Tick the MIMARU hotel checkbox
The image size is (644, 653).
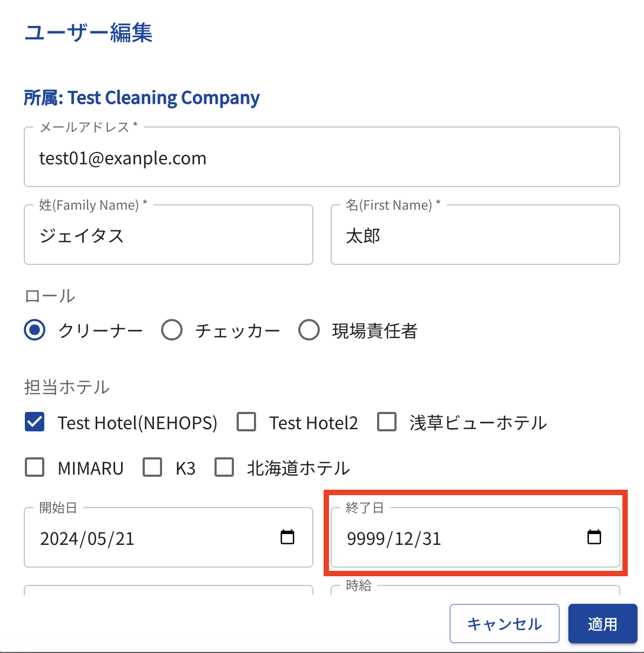(35, 467)
